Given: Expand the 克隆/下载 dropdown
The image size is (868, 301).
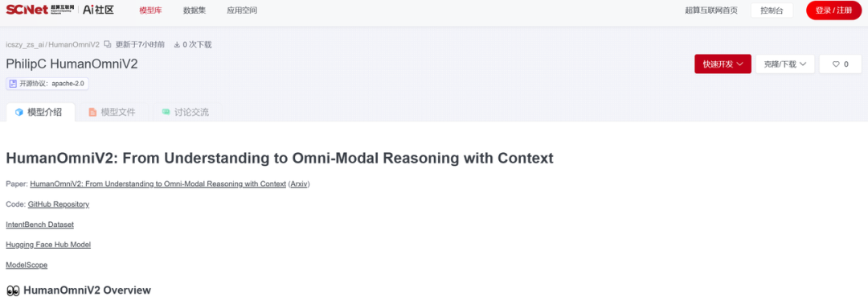Looking at the screenshot, I should click(784, 64).
